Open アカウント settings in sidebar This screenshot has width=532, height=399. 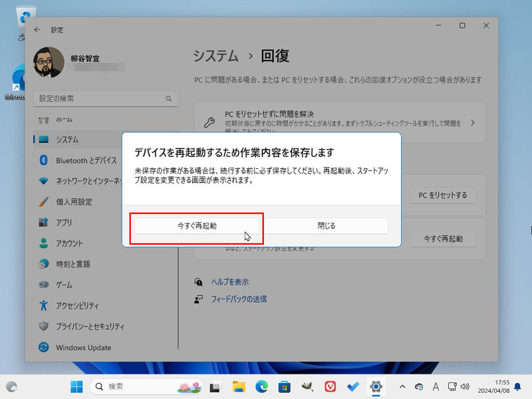[78, 243]
